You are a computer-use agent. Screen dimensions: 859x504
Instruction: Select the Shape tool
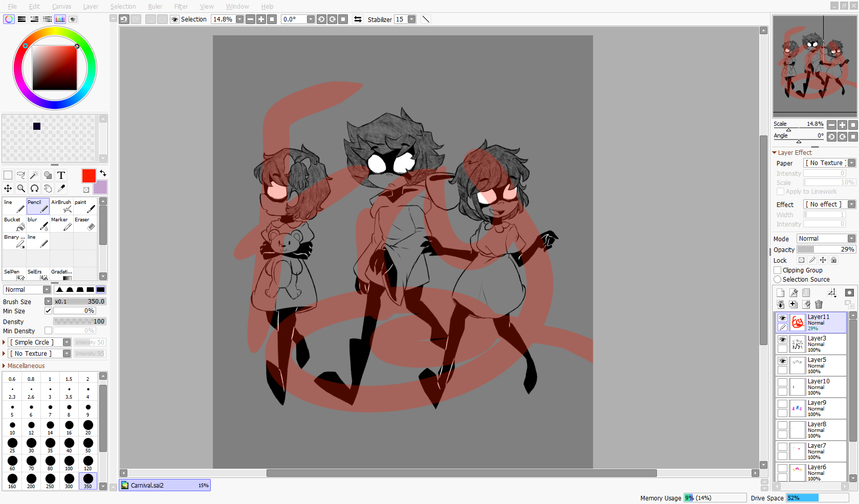point(48,175)
